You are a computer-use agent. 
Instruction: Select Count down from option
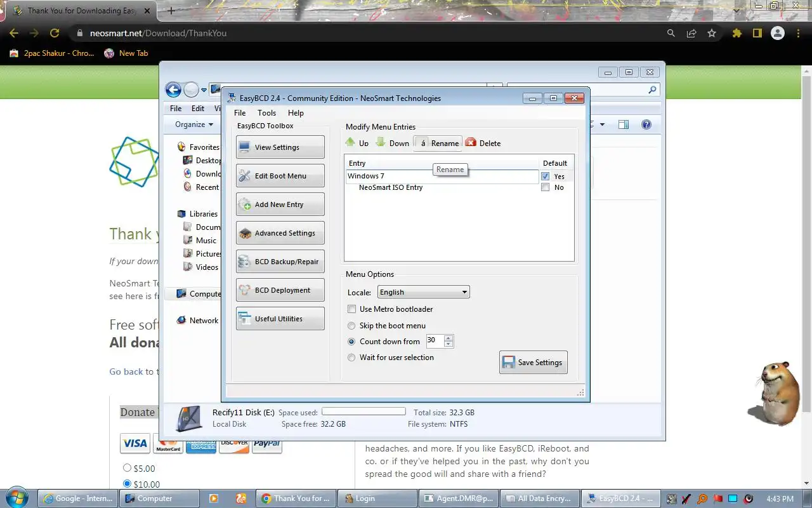(352, 342)
